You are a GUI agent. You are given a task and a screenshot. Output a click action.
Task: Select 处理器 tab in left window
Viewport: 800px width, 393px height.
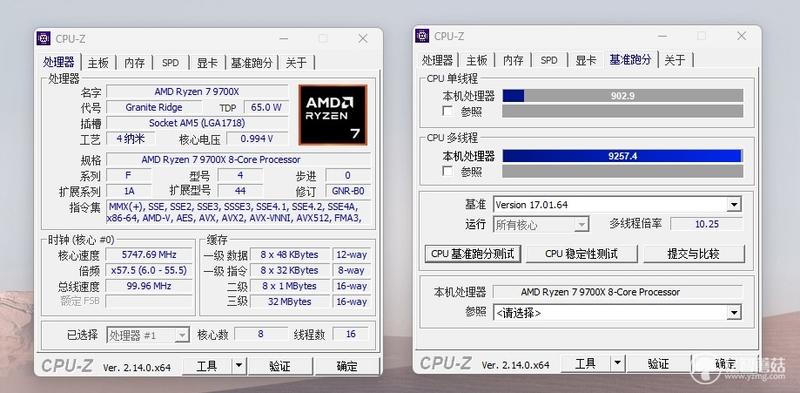coord(59,62)
